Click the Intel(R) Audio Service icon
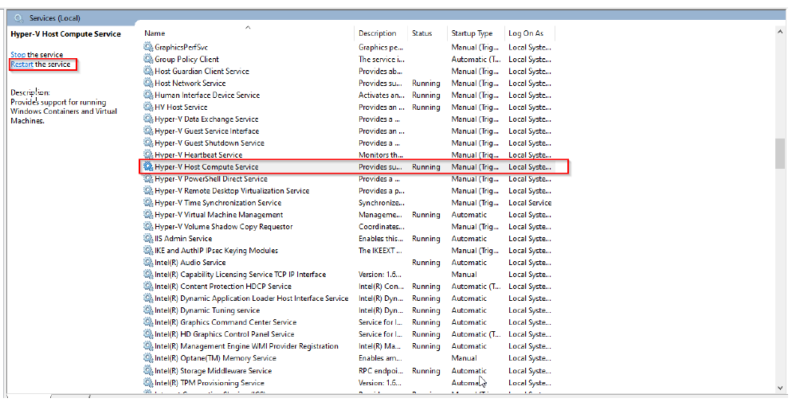Image resolution: width=800 pixels, height=402 pixels. tap(149, 263)
